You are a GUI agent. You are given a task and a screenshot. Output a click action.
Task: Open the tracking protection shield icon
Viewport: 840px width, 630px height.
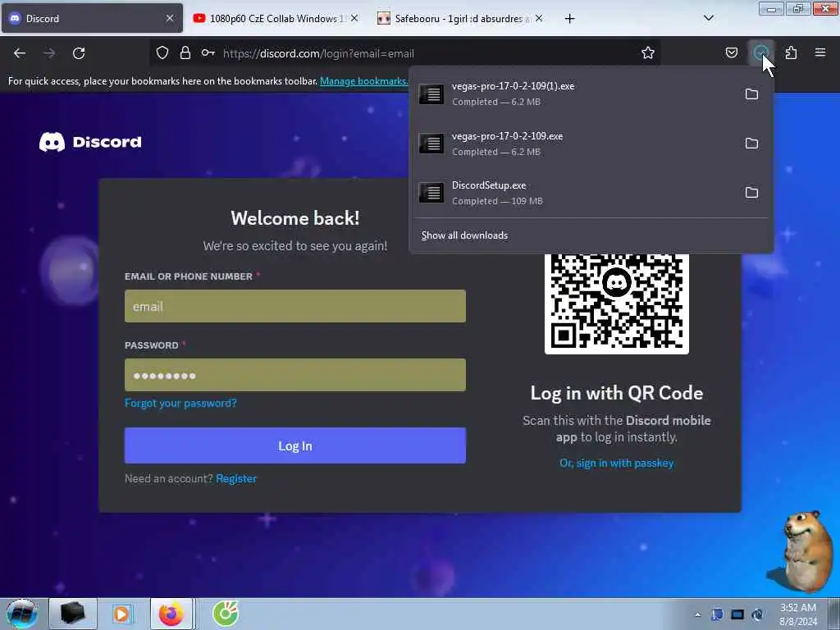coord(162,53)
